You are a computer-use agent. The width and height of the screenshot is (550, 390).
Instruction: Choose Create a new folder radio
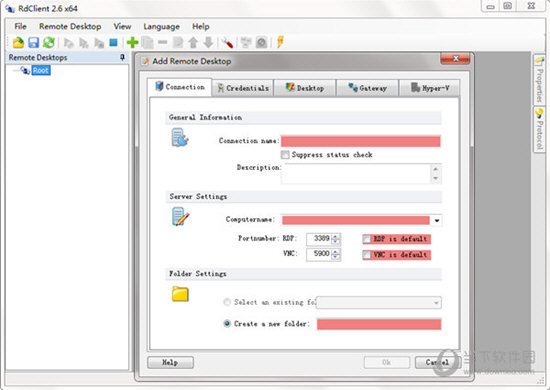(x=227, y=323)
